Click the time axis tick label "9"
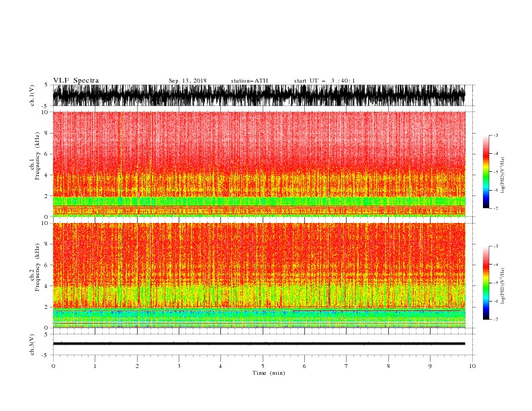The image size is (532, 411). click(x=430, y=366)
